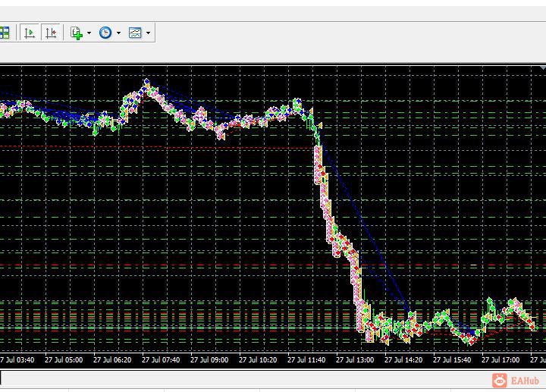546x392 pixels.
Task: Click the '27 Jul 11:40' time label
Action: point(306,360)
